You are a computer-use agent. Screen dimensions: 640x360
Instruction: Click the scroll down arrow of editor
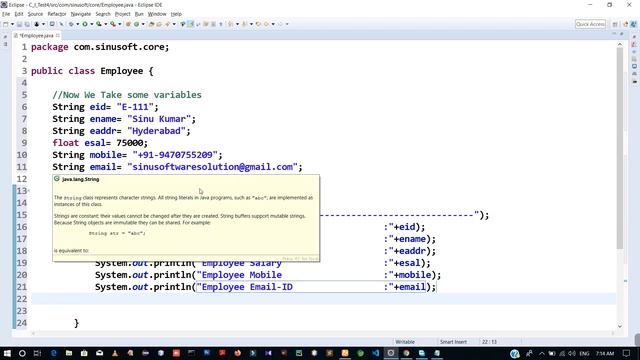point(620,327)
